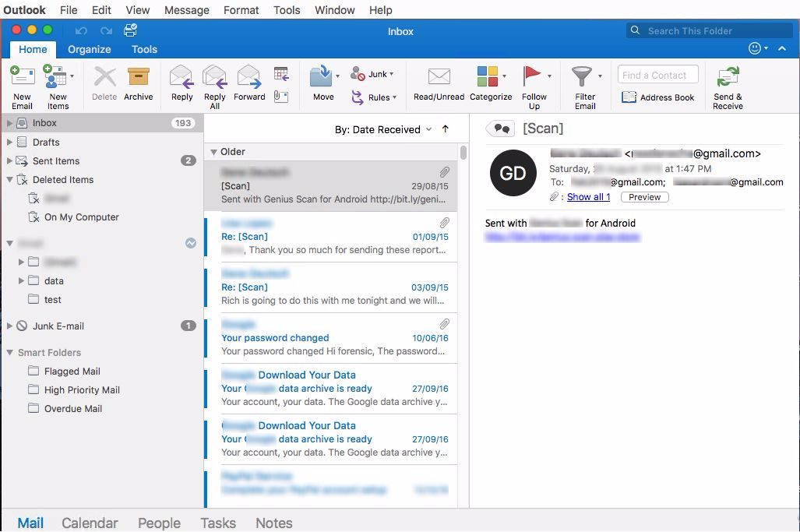The image size is (800, 532).
Task: Click the Junk icon
Action: point(358,74)
